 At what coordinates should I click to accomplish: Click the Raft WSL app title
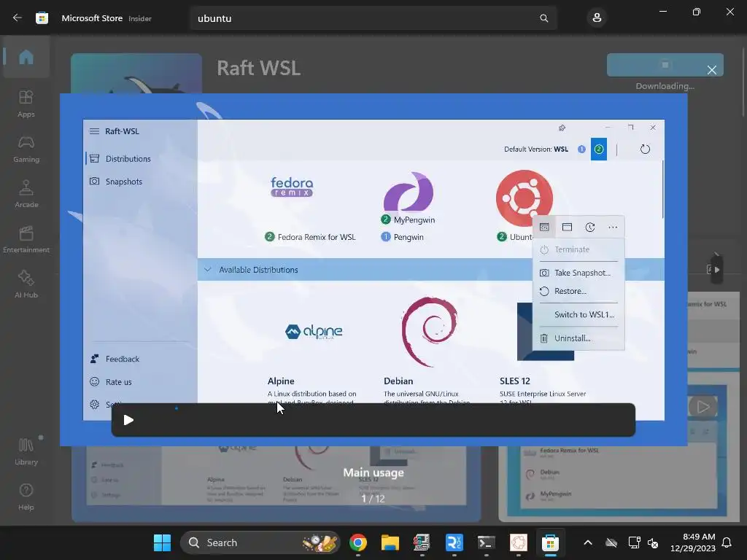click(258, 68)
